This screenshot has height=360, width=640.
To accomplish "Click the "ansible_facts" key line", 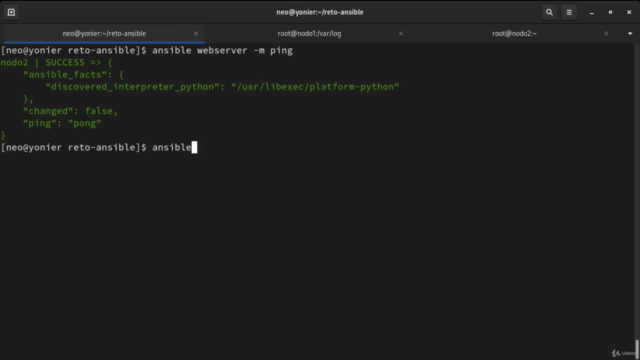I will 73,75.
